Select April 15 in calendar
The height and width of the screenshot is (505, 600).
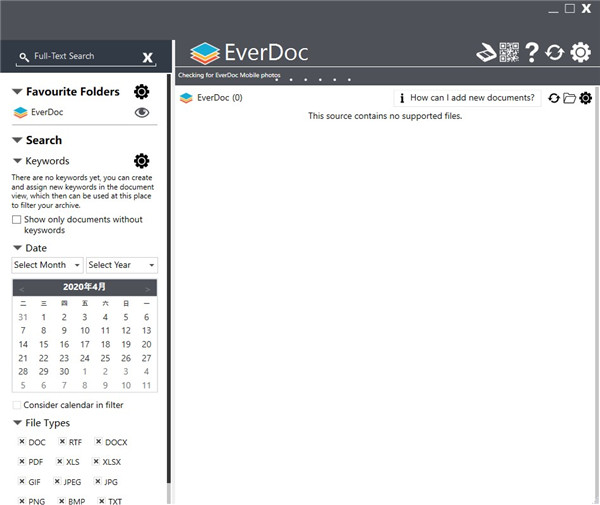44,344
